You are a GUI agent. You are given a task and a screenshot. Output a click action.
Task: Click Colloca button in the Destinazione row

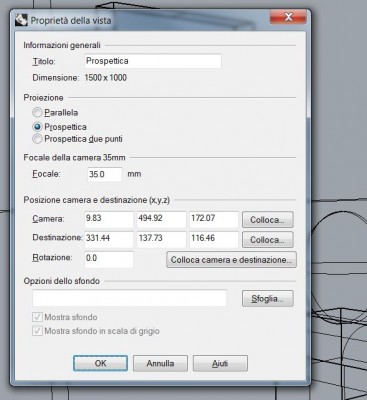click(268, 240)
